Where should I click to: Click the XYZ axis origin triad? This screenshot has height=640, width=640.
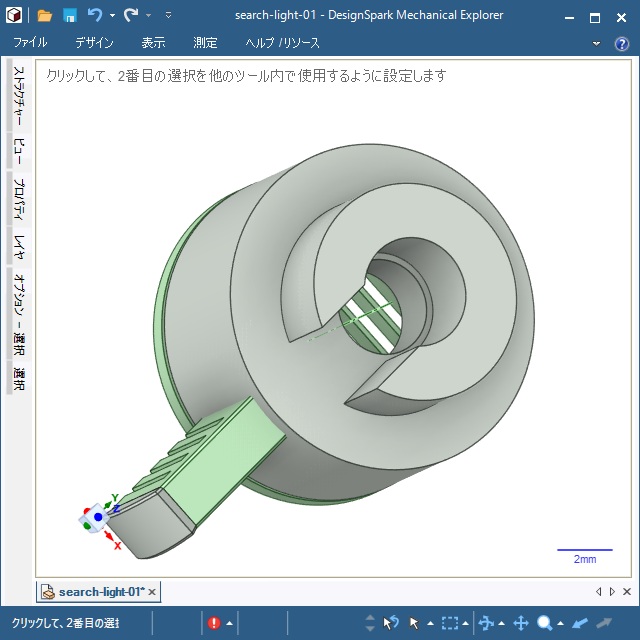click(x=100, y=516)
